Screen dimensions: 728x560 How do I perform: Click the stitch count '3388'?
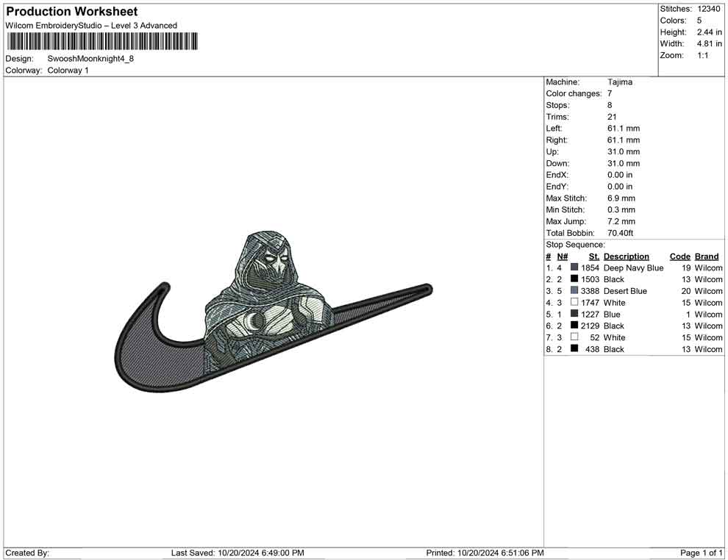pyautogui.click(x=590, y=291)
